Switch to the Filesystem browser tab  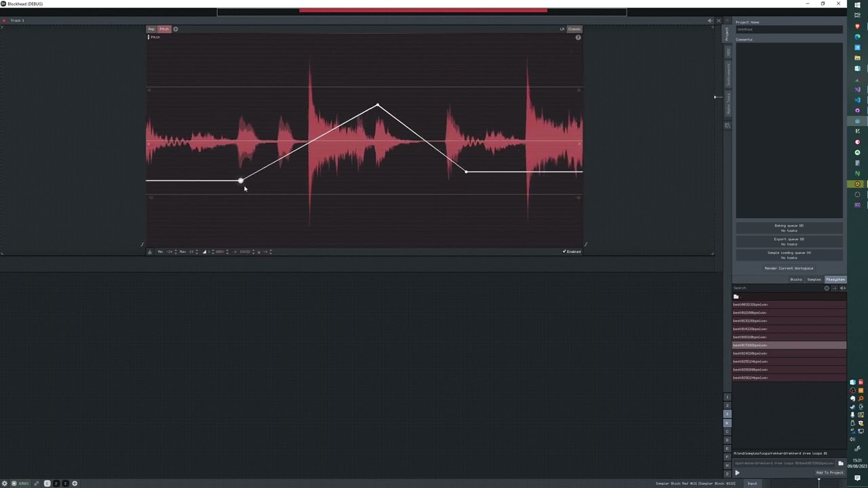click(835, 279)
